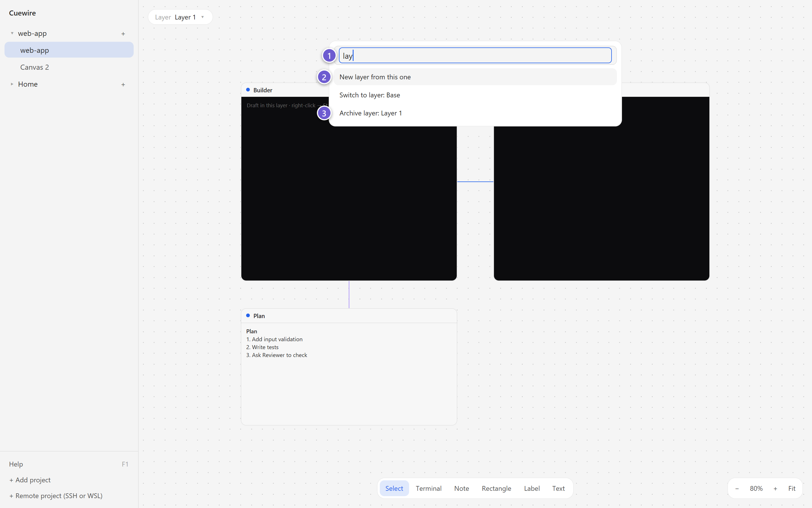Activate the Terminal tool
This screenshot has width=812, height=508.
pos(429,488)
